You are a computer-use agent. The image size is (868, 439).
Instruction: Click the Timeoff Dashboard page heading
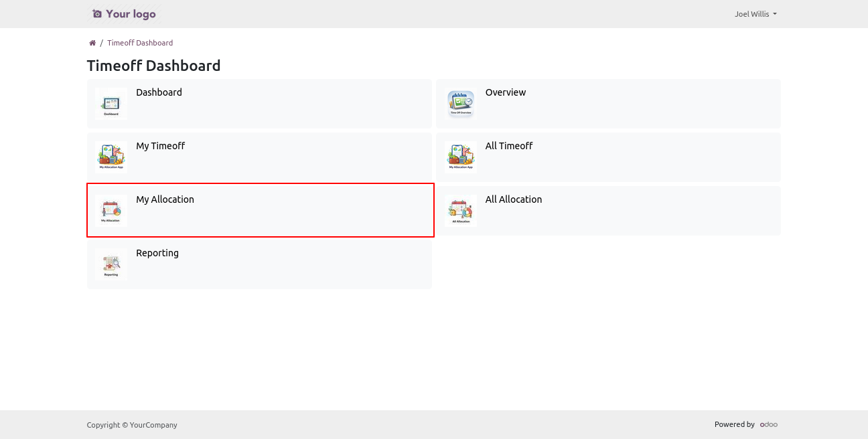click(x=153, y=66)
